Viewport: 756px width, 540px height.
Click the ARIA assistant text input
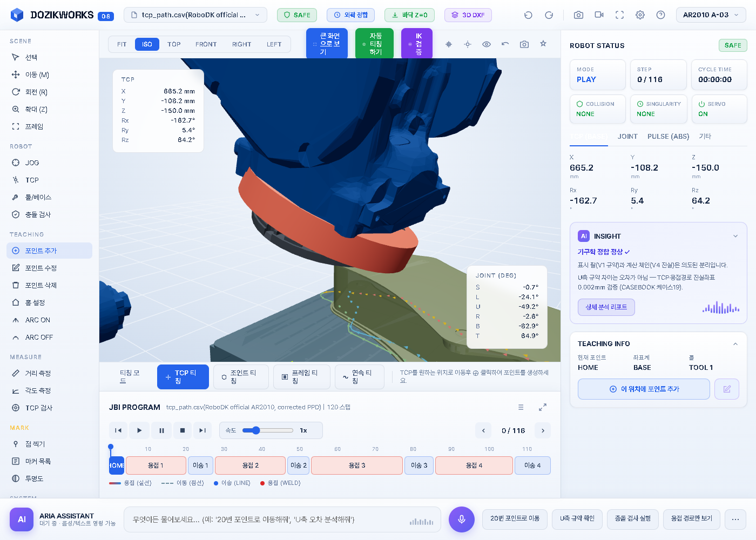point(282,519)
